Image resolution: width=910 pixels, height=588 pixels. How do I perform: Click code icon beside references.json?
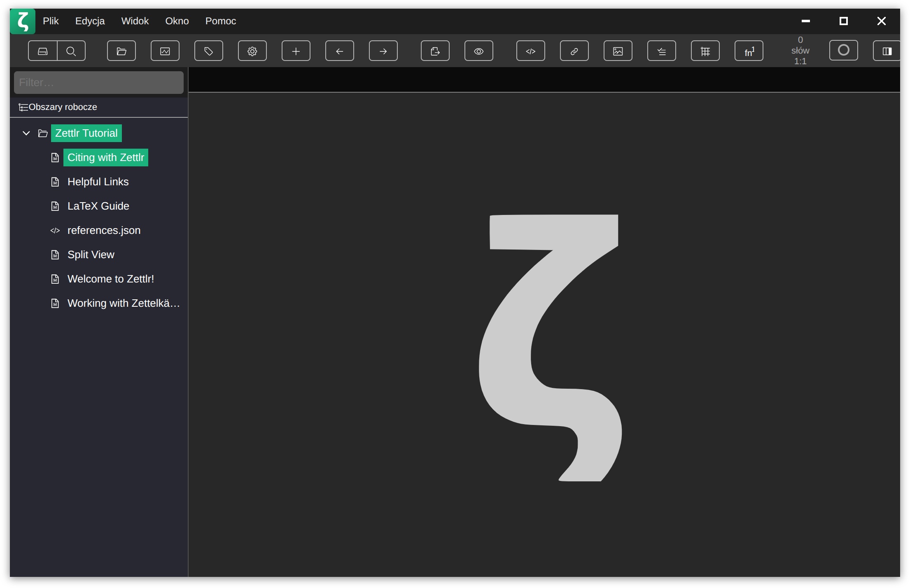tap(55, 231)
